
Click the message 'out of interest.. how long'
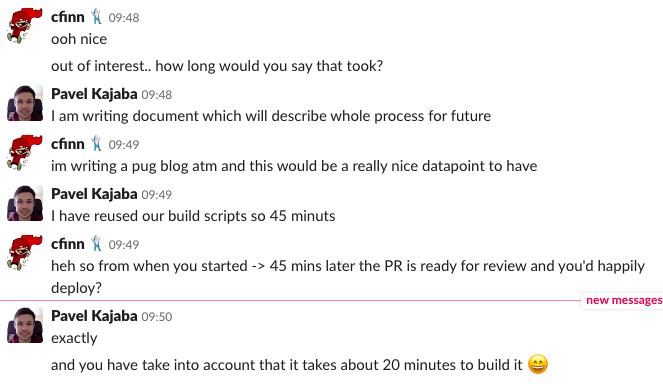click(217, 66)
